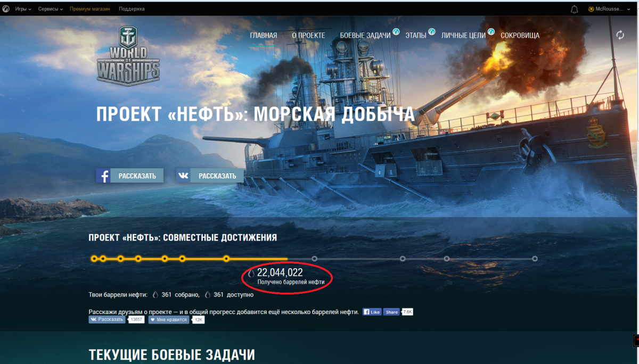
Task: Open the БОЕВЫЕ ЗАДАЧИ tab
Action: [x=365, y=36]
